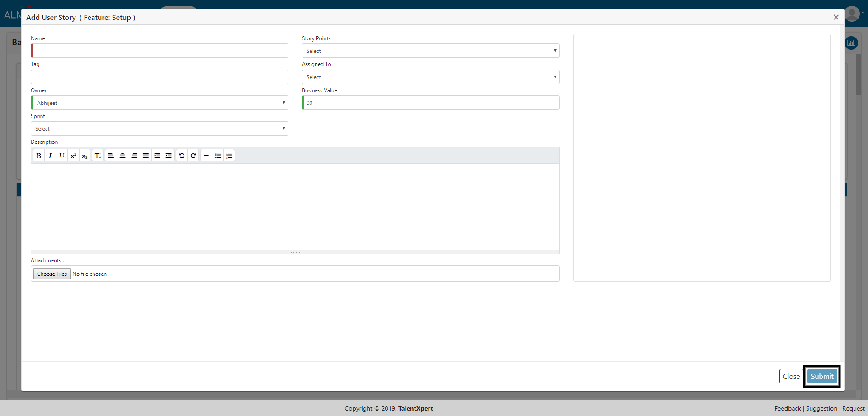Click the undo icon
The image size is (868, 416).
click(x=182, y=156)
